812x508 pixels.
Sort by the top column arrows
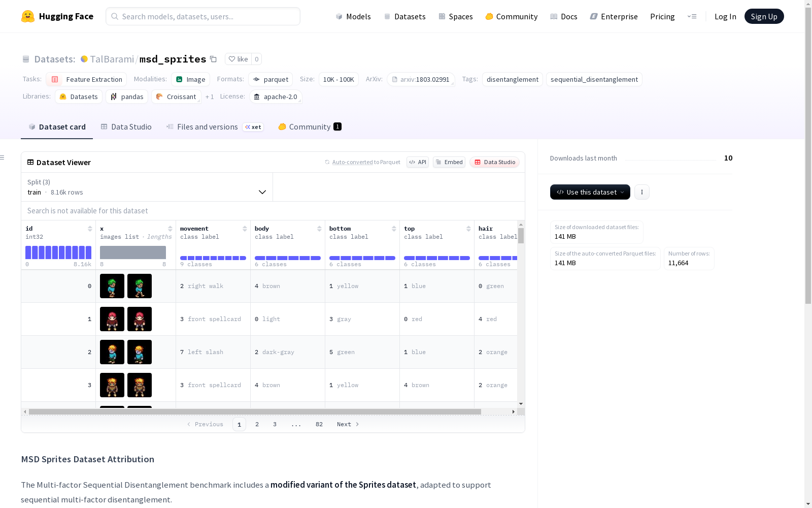click(x=468, y=229)
